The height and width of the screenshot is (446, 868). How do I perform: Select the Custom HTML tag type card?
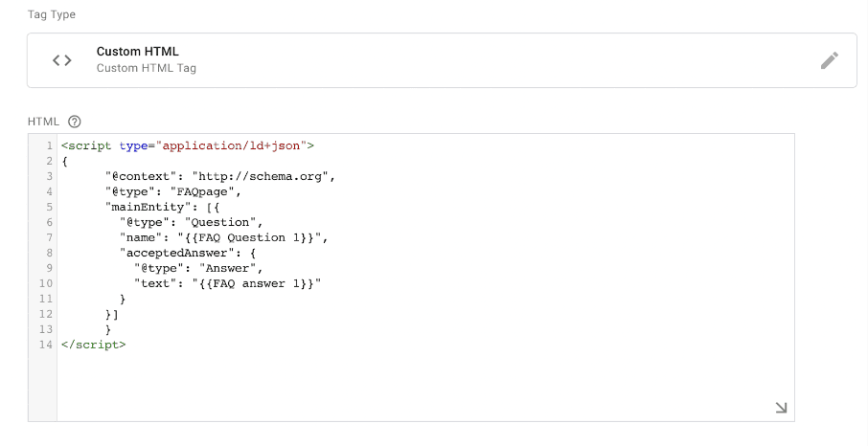[x=442, y=60]
